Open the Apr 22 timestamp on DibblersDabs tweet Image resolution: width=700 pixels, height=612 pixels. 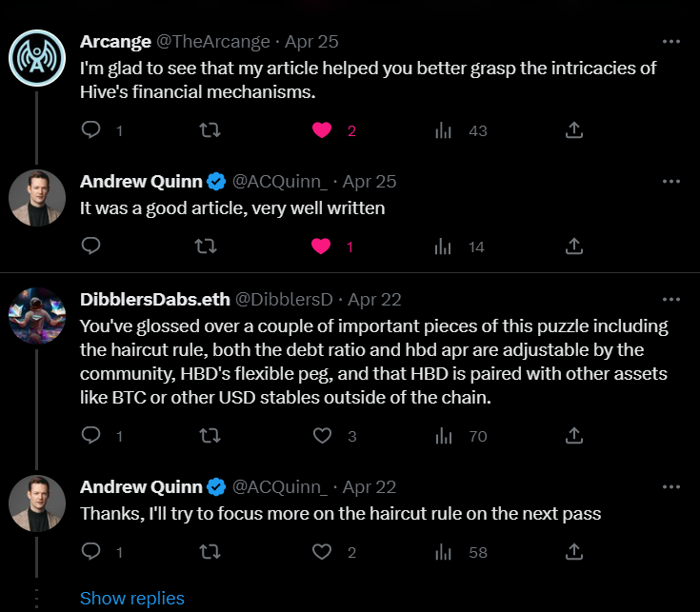click(374, 299)
